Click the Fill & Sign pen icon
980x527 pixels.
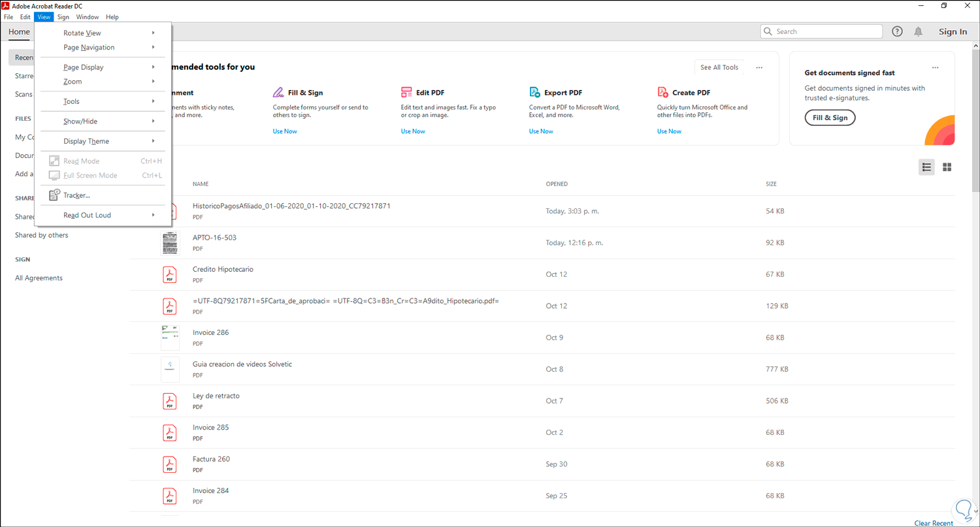pos(278,93)
